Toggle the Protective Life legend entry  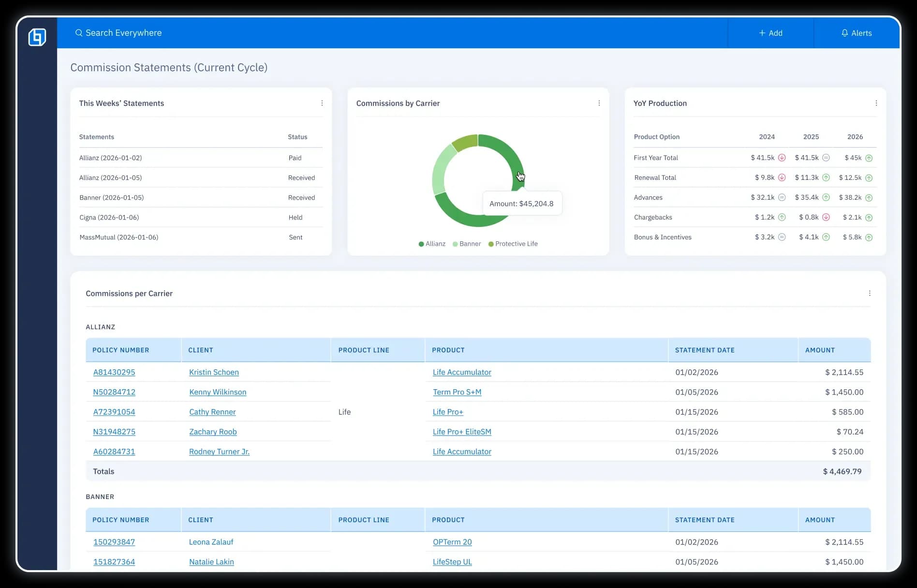[x=513, y=244]
